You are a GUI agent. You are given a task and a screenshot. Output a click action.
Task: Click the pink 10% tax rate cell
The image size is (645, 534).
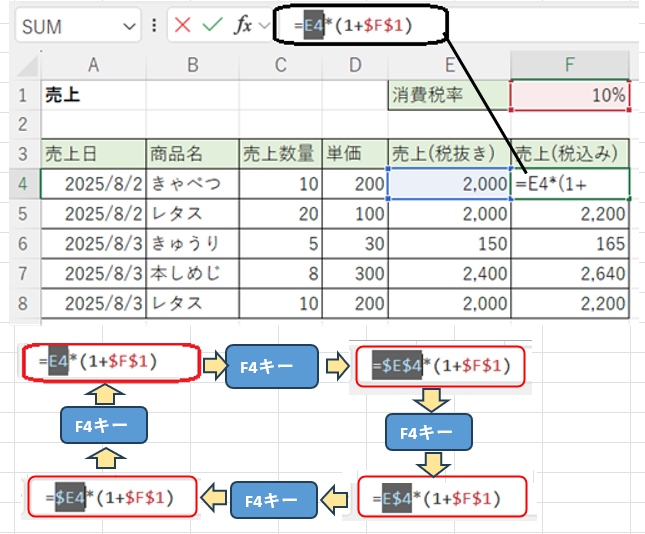570,96
